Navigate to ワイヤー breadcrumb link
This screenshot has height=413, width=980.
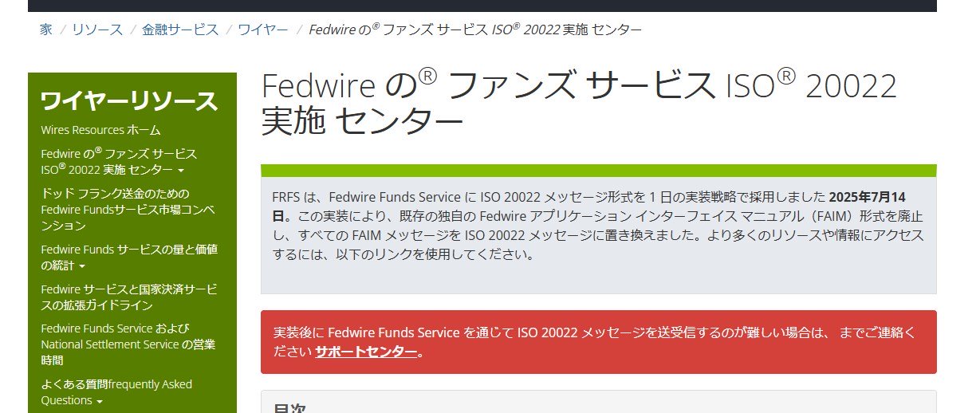pos(263,29)
